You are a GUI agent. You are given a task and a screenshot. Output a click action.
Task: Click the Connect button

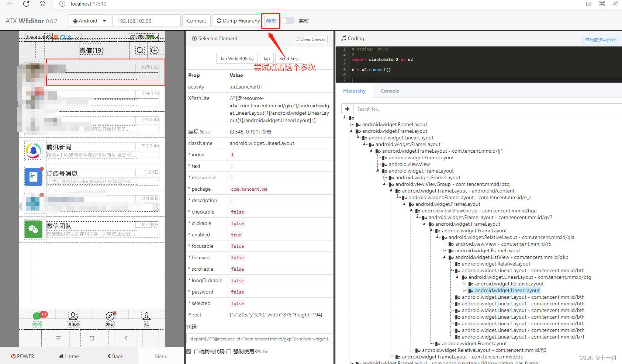[x=196, y=21]
